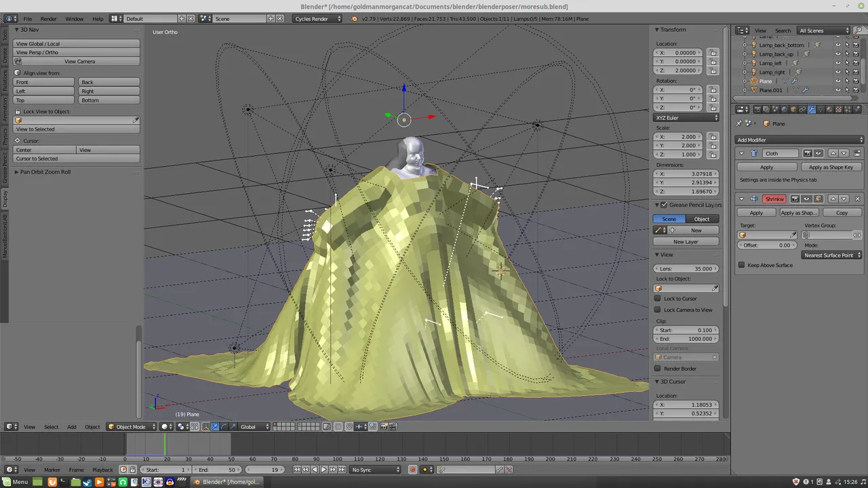
Task: Remove the Shrinkwrap modifier with X
Action: pos(858,199)
